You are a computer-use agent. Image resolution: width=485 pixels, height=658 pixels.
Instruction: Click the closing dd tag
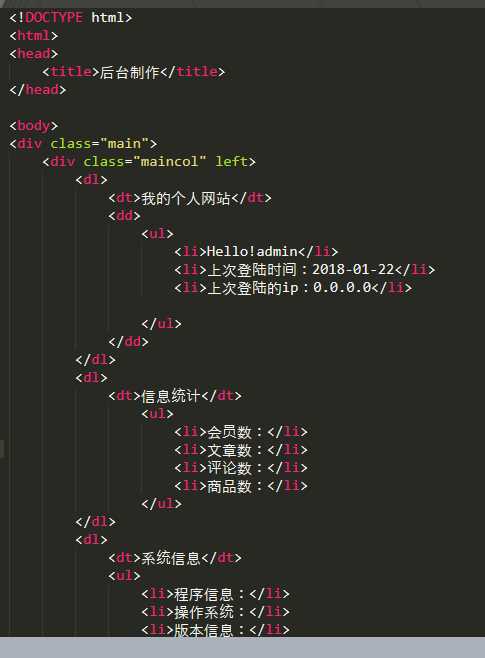pos(128,342)
